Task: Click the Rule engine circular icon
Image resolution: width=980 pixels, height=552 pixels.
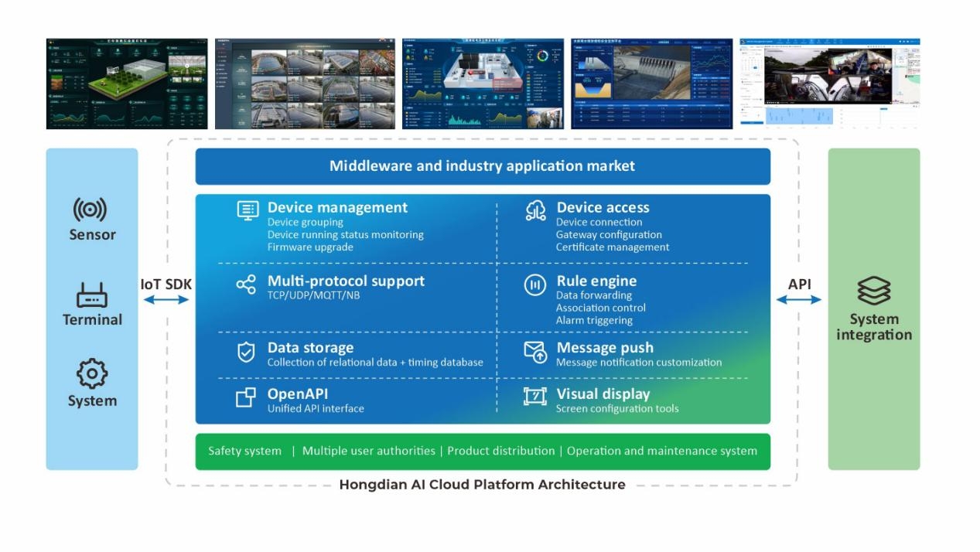Action: 535,285
